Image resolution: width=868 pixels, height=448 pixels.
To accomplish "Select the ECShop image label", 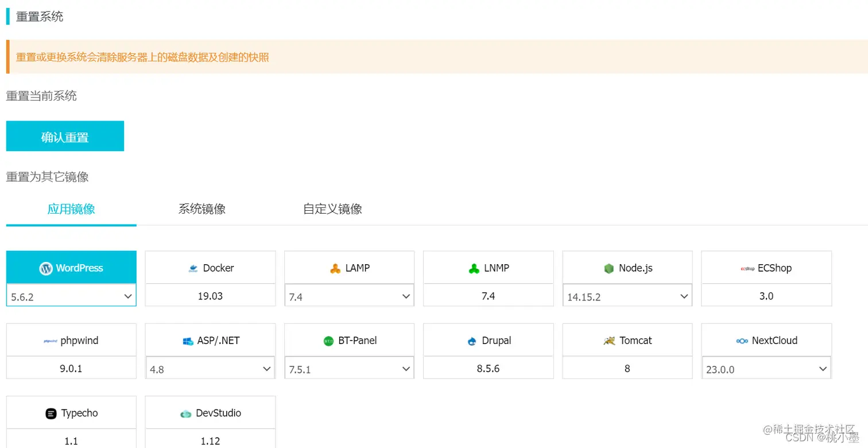I will (774, 268).
